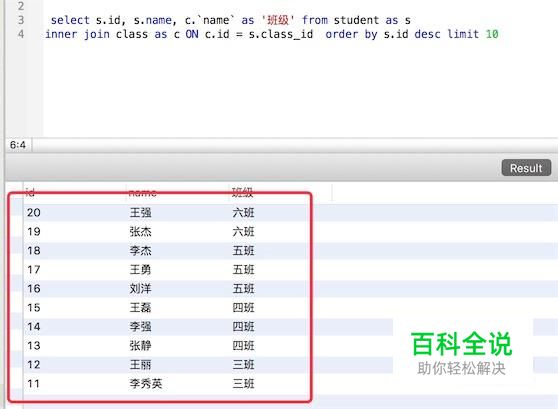Image resolution: width=558 pixels, height=409 pixels.
Task: Select name cell 李强
Action: (x=141, y=326)
